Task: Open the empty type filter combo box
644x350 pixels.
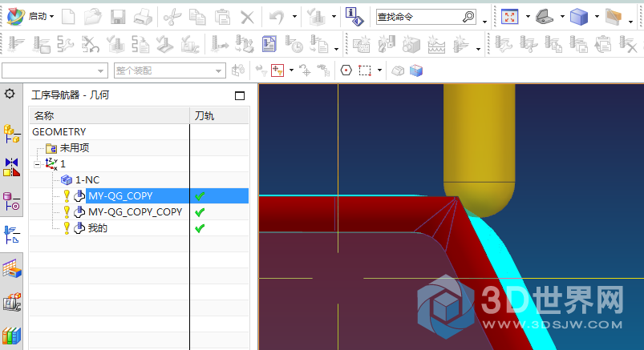Action: [x=55, y=70]
